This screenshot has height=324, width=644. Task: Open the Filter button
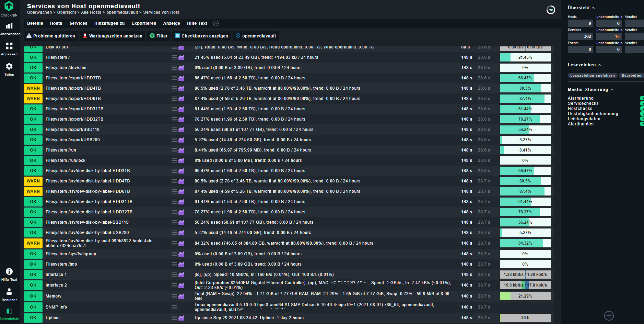159,36
